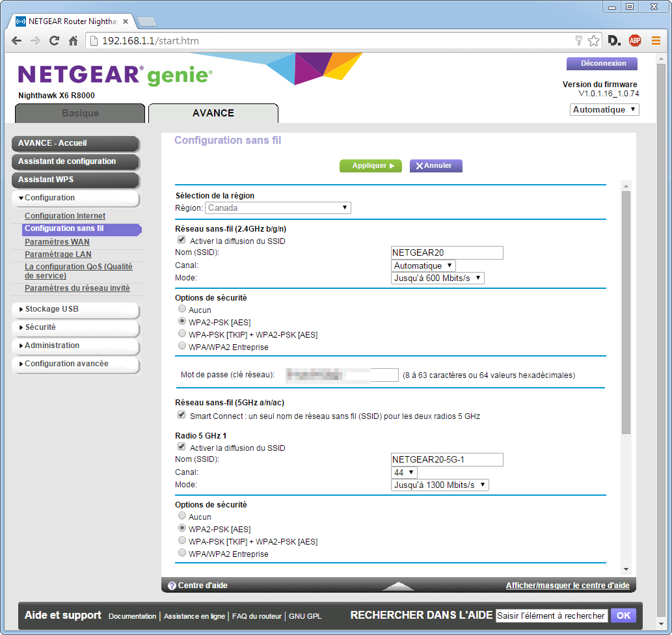Click the browser home icon

[74, 41]
